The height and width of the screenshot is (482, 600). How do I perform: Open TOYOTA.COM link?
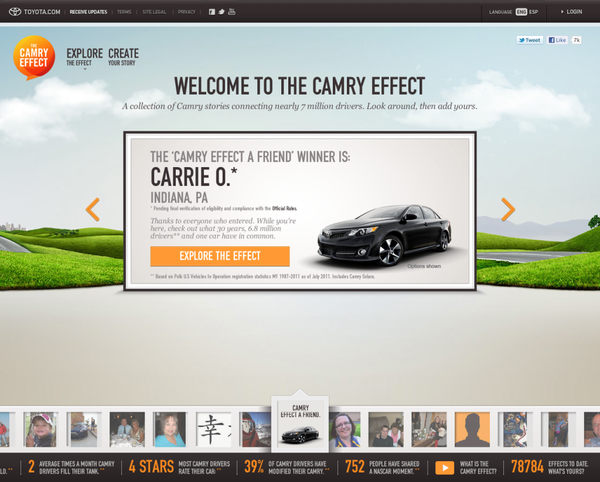click(42, 12)
